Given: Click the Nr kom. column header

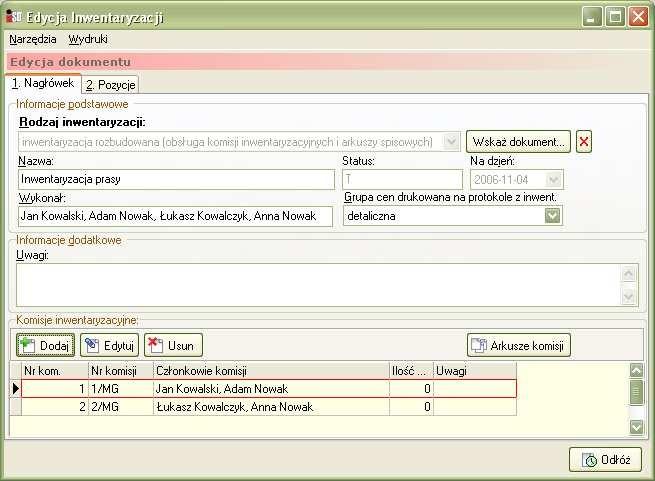Looking at the screenshot, I should point(55,371).
